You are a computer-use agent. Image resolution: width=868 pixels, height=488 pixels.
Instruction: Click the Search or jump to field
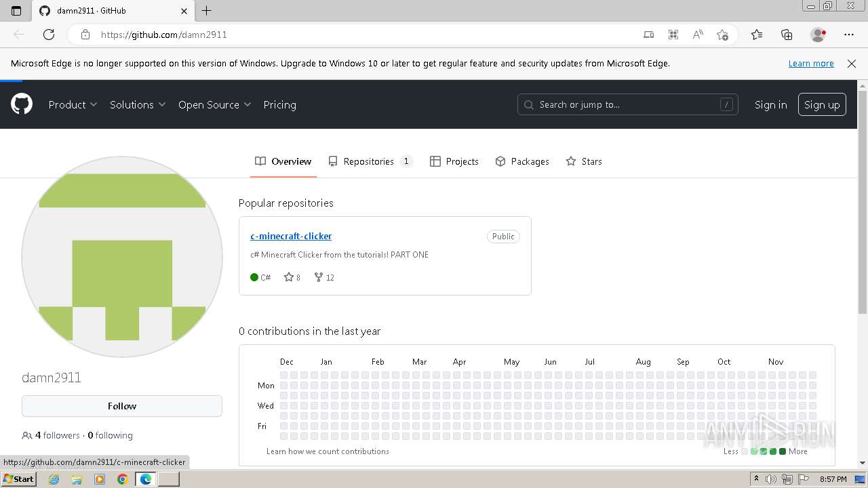[x=627, y=104]
